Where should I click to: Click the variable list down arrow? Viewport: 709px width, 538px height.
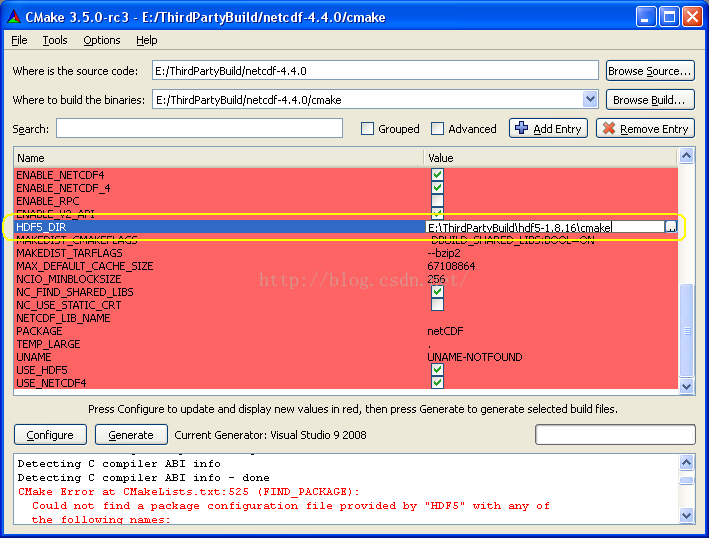click(x=686, y=387)
